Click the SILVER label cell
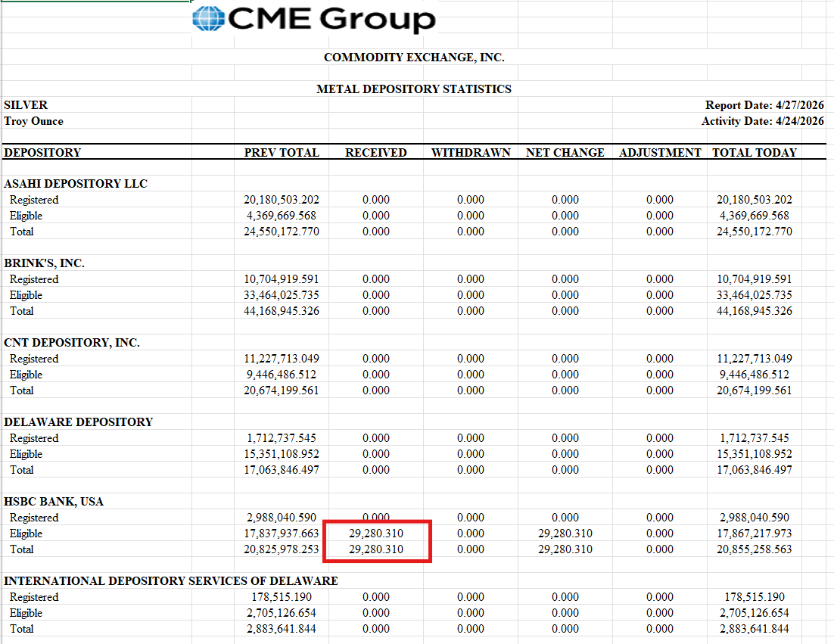 pyautogui.click(x=26, y=105)
